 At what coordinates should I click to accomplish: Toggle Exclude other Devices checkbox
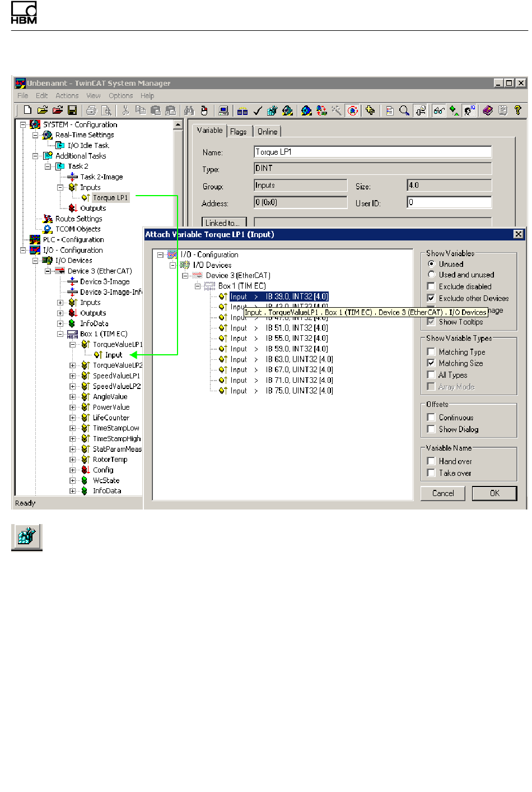(x=431, y=298)
